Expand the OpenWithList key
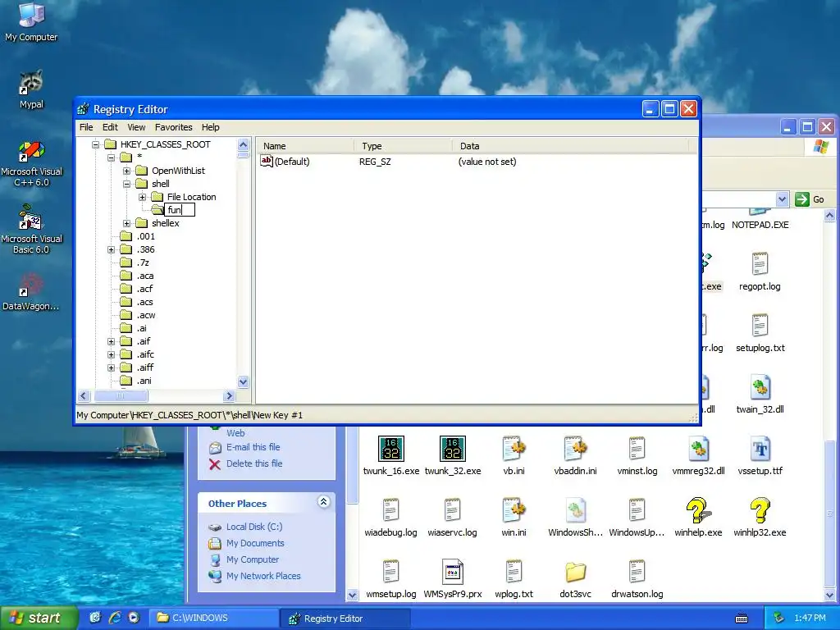The height and width of the screenshot is (630, 840). click(x=126, y=171)
